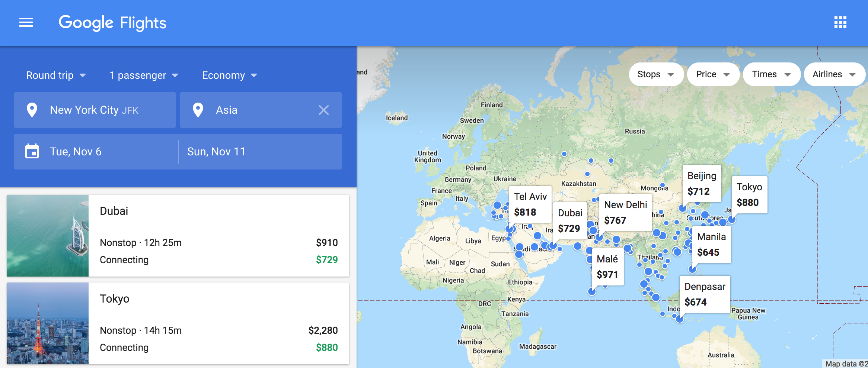Click the calendar icon for dates

tap(32, 151)
